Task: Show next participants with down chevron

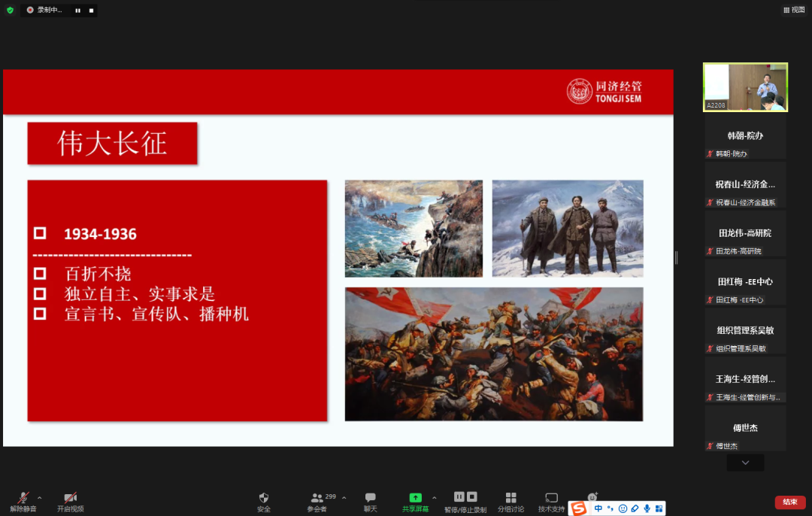Action: click(x=745, y=463)
